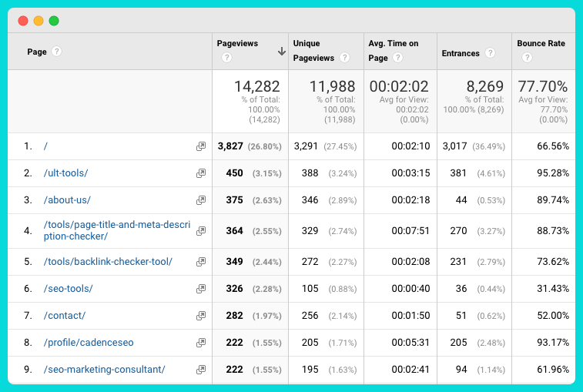Open /seo-marketing-consultant/ external link icon
The width and height of the screenshot is (583, 392).
point(201,370)
